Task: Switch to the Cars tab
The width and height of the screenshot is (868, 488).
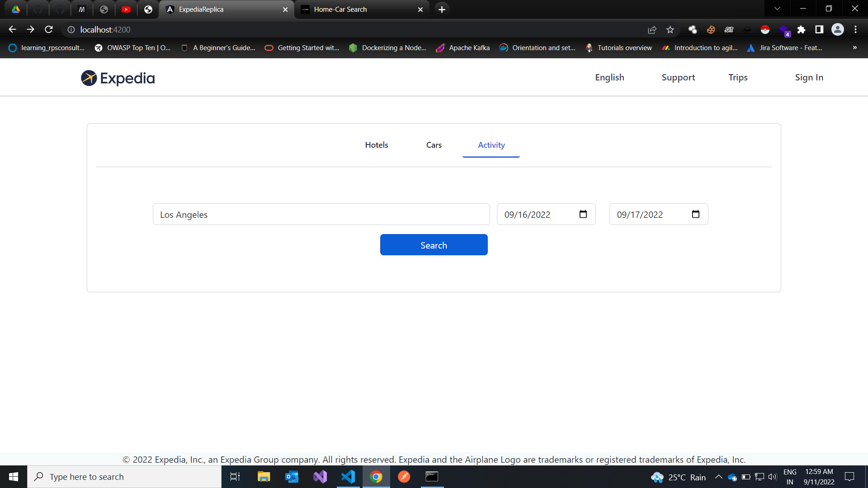Action: (x=434, y=145)
